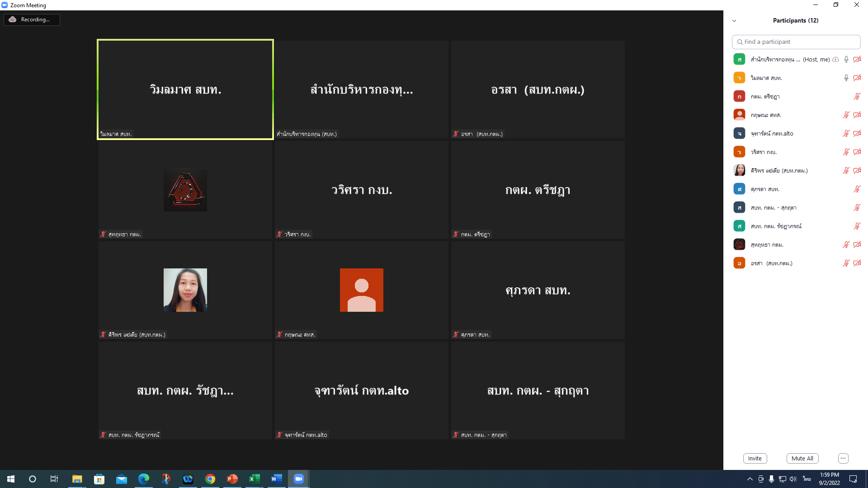868x488 pixels.
Task: Click muted mic icon for กฤษณะ ศทส. in list
Action: point(846,115)
